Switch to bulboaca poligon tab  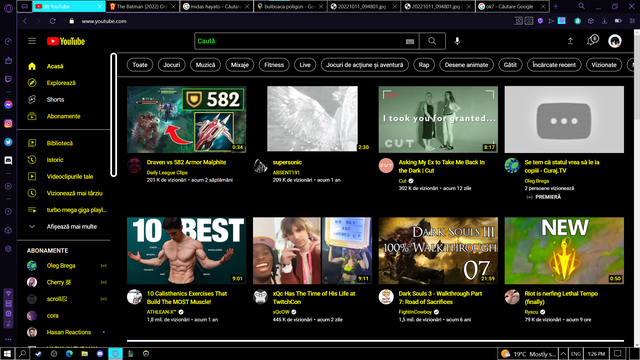(x=290, y=7)
